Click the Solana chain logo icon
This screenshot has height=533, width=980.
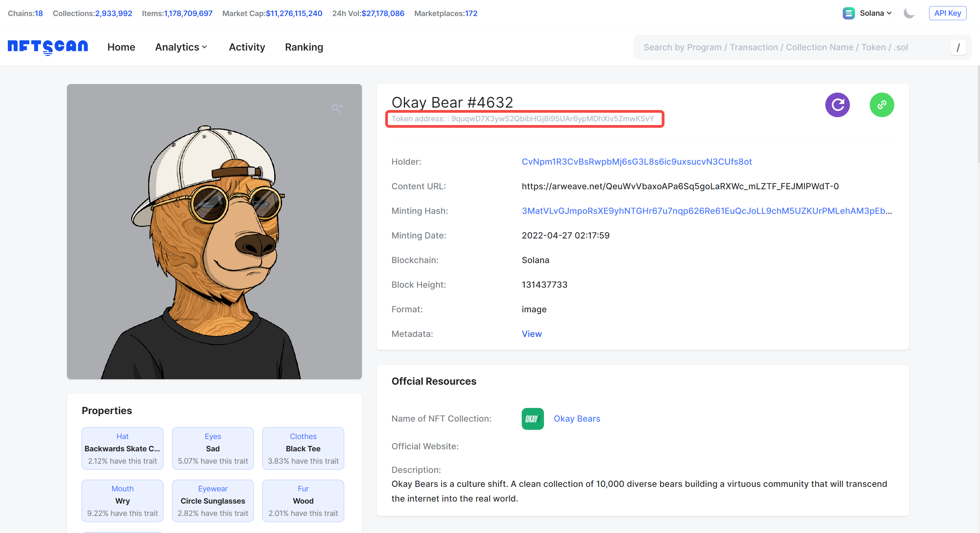point(849,13)
